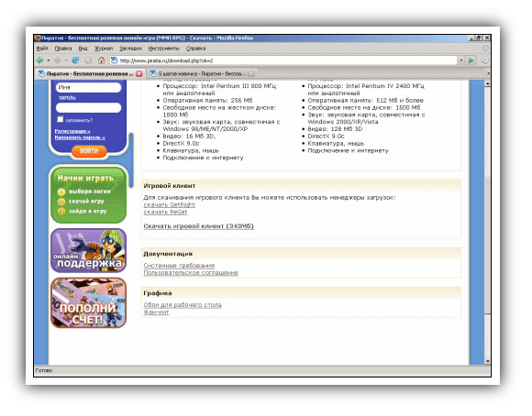Switch to tab '5 шагов новичка'
The image size is (532, 416).
click(x=202, y=73)
